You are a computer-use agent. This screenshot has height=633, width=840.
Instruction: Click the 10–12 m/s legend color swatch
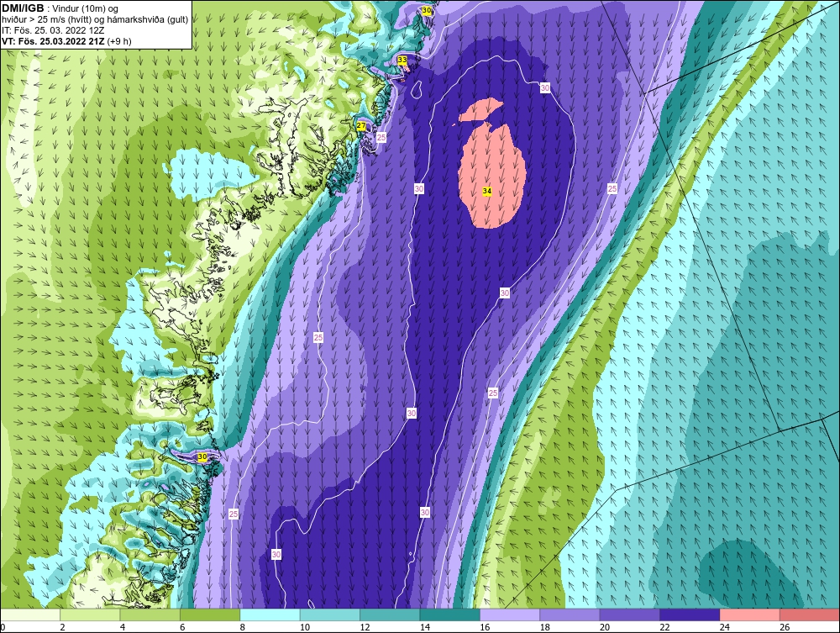(x=330, y=615)
